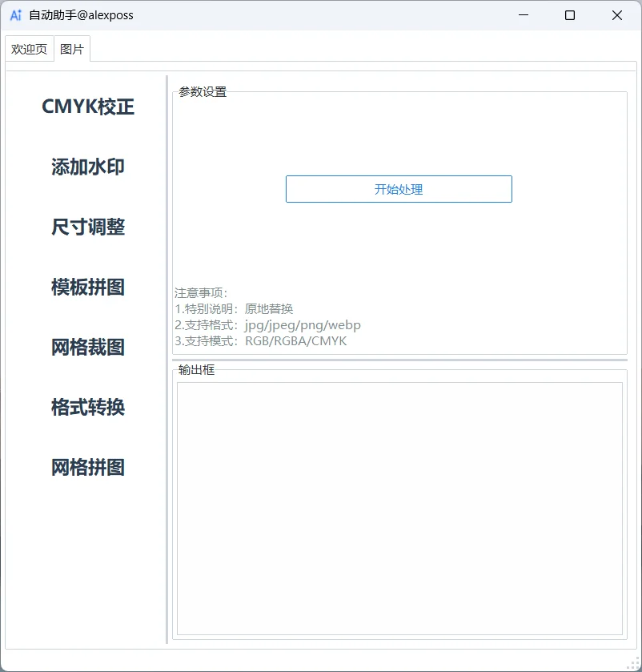Click inside the 输出框 output box
The image size is (642, 672).
tap(399, 505)
